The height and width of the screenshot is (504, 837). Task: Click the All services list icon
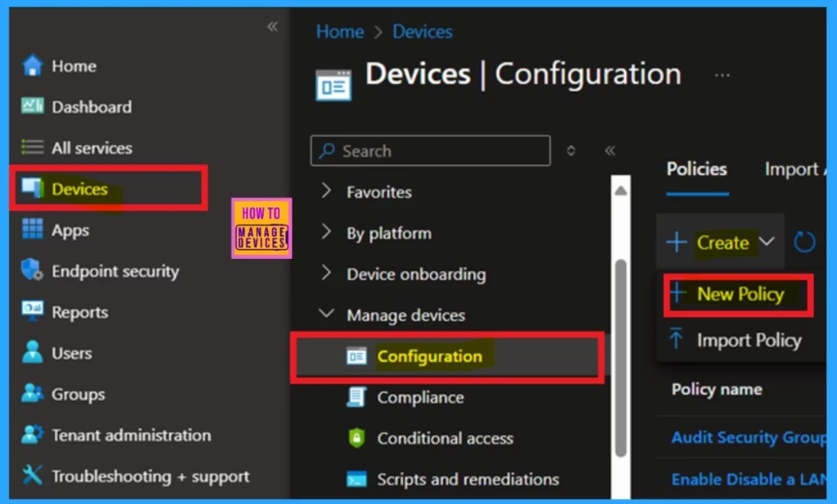[32, 147]
